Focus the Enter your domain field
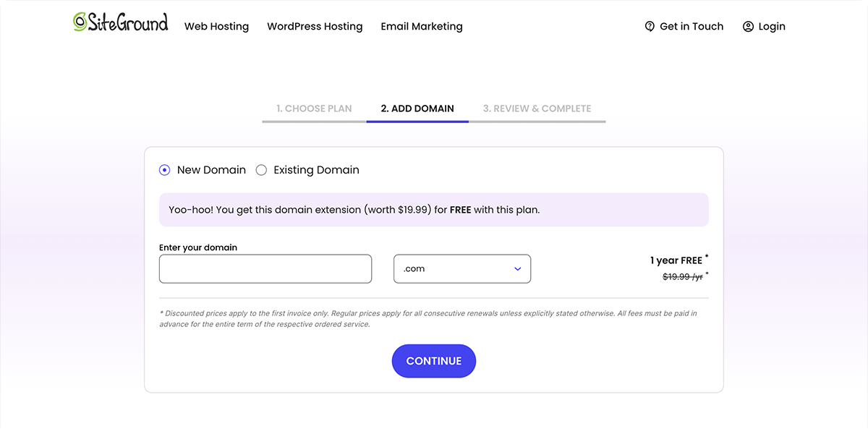868x434 pixels. (265, 268)
